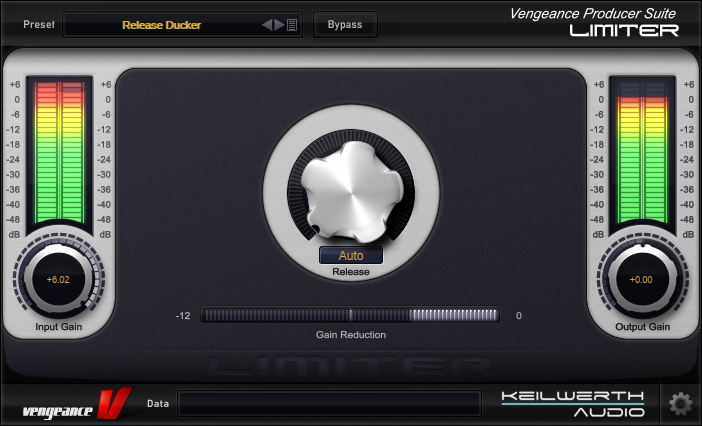Click the Output Gain knob
The width and height of the screenshot is (702, 426).
(x=640, y=279)
